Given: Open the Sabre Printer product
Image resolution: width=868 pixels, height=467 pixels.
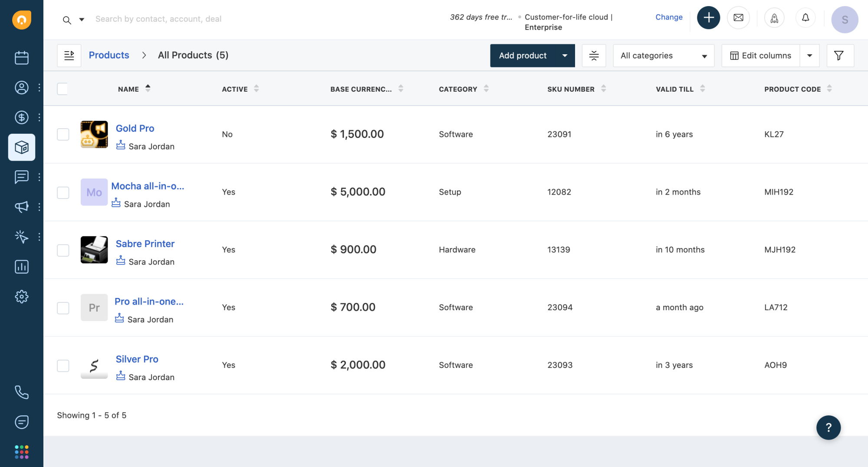Looking at the screenshot, I should tap(145, 243).
